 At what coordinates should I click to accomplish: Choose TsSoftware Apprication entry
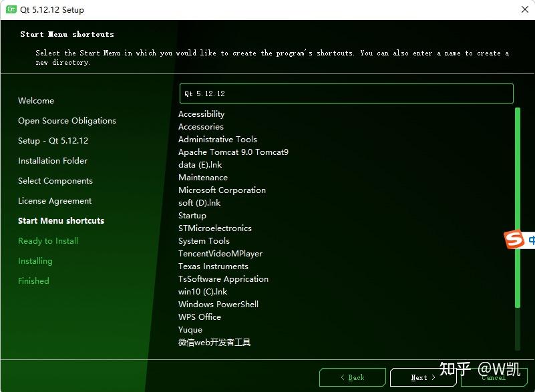tap(224, 279)
